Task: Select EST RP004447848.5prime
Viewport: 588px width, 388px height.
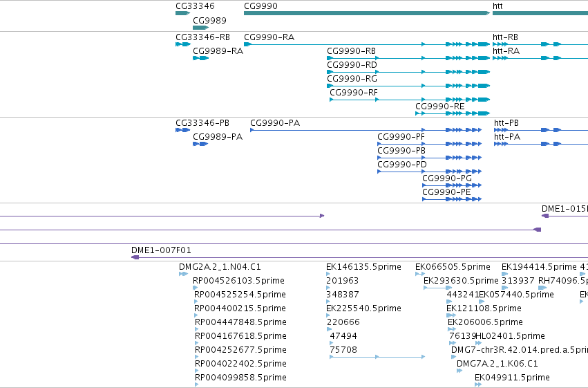Action: [x=197, y=329]
